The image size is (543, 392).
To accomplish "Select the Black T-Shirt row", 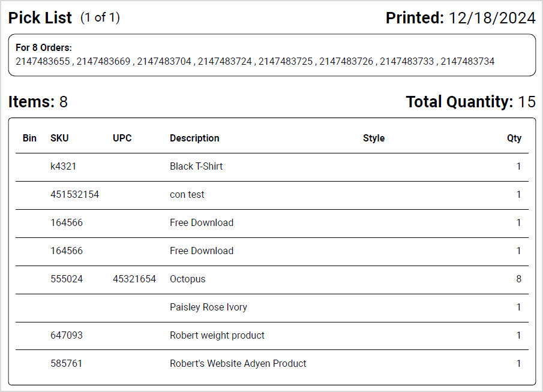I will [272, 167].
